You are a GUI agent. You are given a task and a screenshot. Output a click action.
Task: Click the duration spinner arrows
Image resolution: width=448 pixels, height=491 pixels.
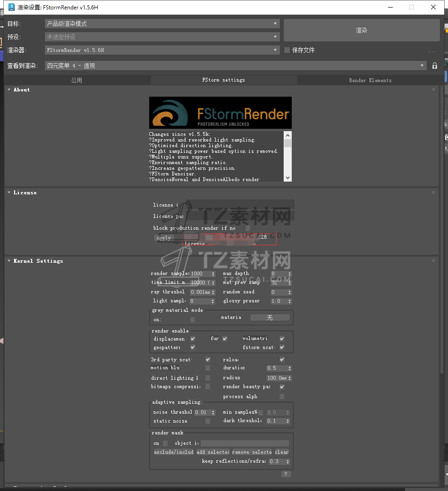[290, 368]
